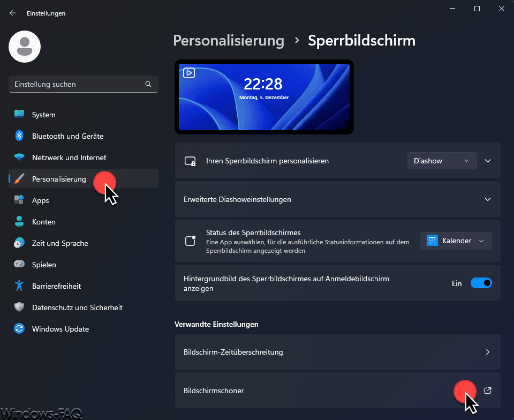
Task: Click the Barrierefreiheit accessibility icon
Action: 19,286
